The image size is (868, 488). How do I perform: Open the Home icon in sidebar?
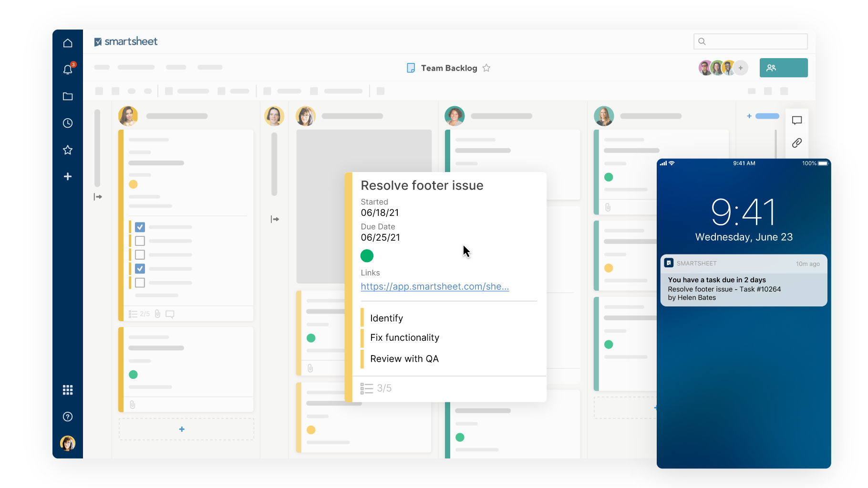pos(68,43)
